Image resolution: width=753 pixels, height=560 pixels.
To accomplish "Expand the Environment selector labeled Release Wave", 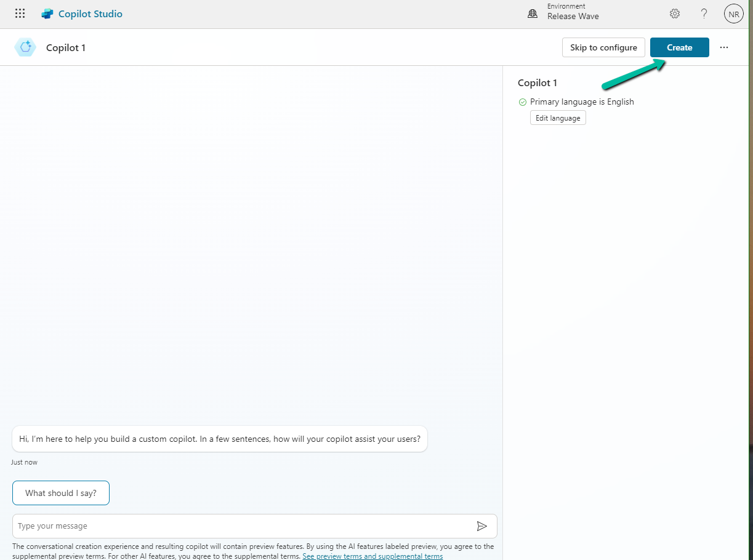I will coord(573,17).
